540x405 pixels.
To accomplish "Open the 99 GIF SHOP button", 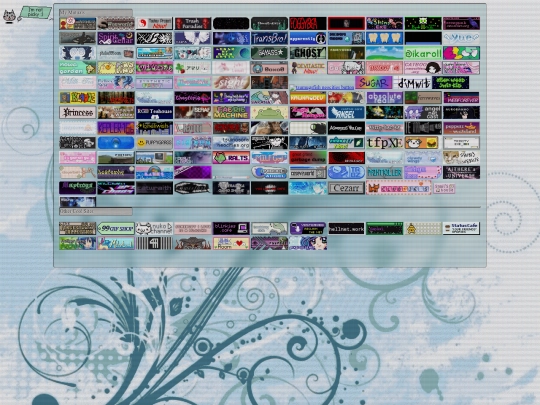I will coord(116,228).
